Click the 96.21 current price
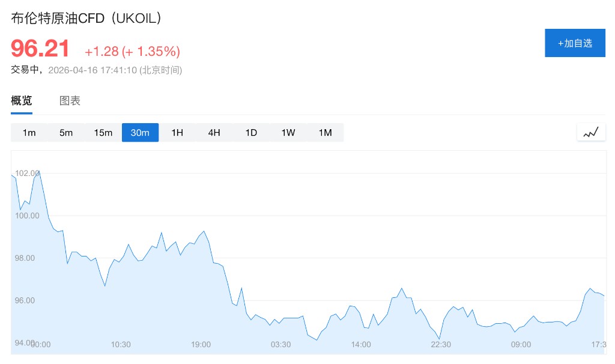This screenshot has height=364, width=615. (x=40, y=49)
